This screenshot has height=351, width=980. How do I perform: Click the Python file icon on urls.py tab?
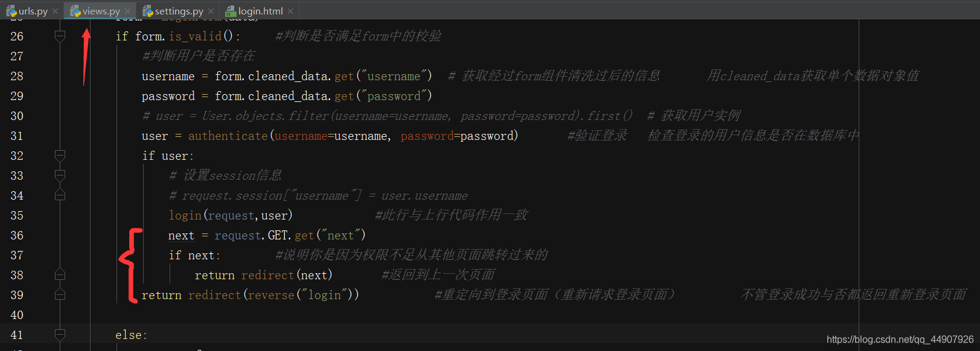(x=11, y=11)
